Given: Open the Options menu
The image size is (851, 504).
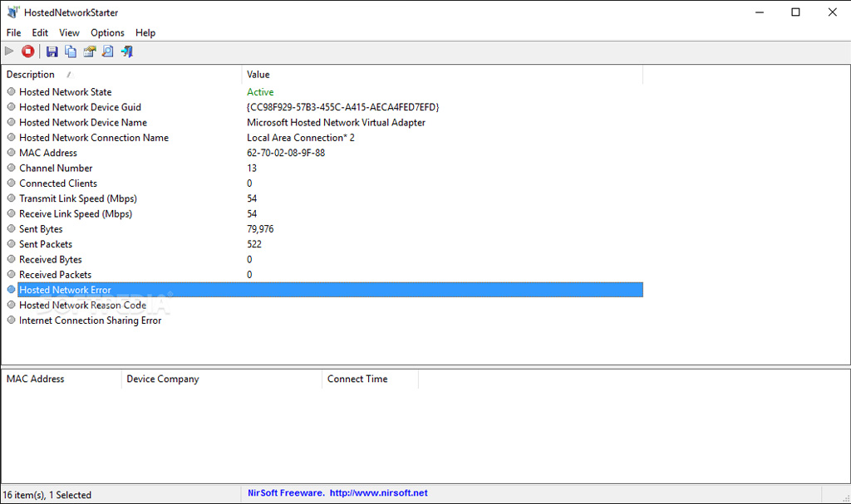Looking at the screenshot, I should coord(107,32).
